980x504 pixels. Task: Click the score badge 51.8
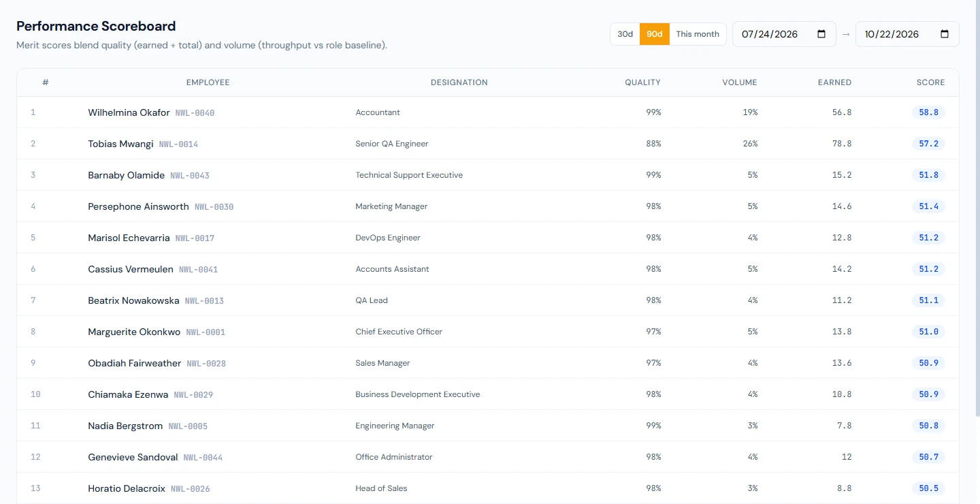[928, 175]
